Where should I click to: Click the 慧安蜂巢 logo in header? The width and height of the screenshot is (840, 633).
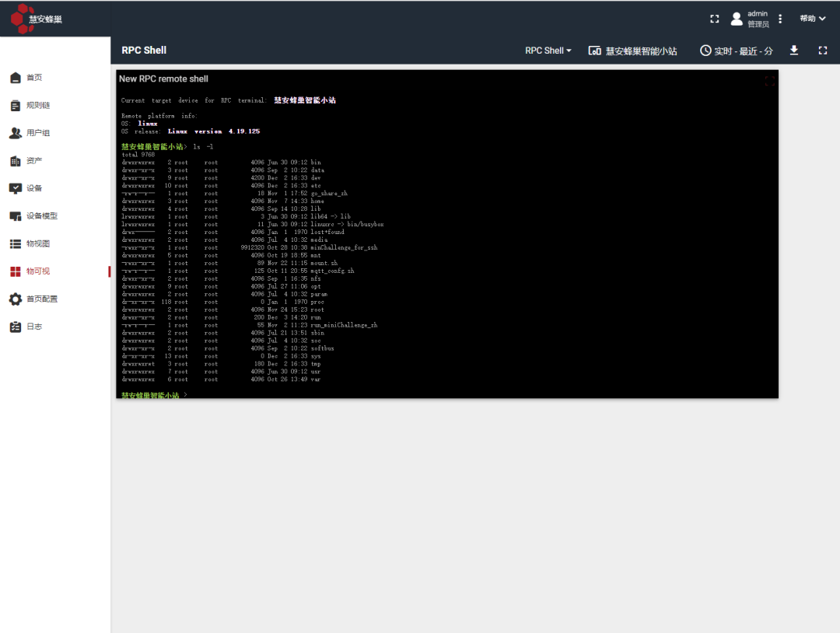tap(37, 19)
